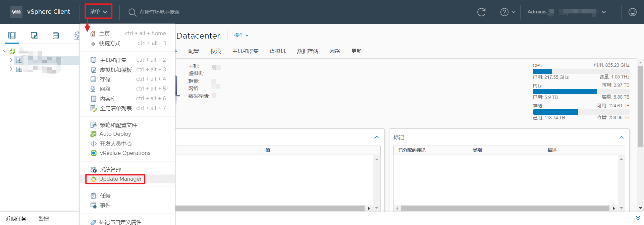
Task: Select VMs and Templates navigator icon
Action: tap(34, 35)
